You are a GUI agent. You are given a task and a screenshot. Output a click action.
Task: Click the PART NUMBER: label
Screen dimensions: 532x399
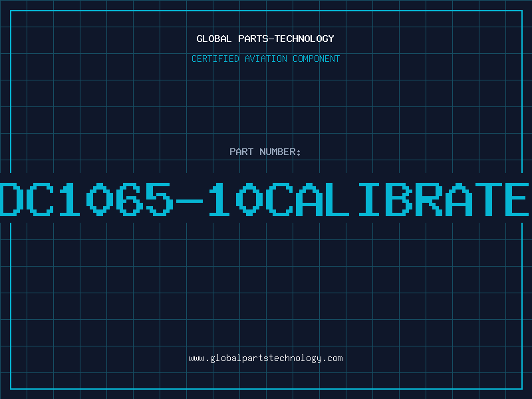(265, 152)
